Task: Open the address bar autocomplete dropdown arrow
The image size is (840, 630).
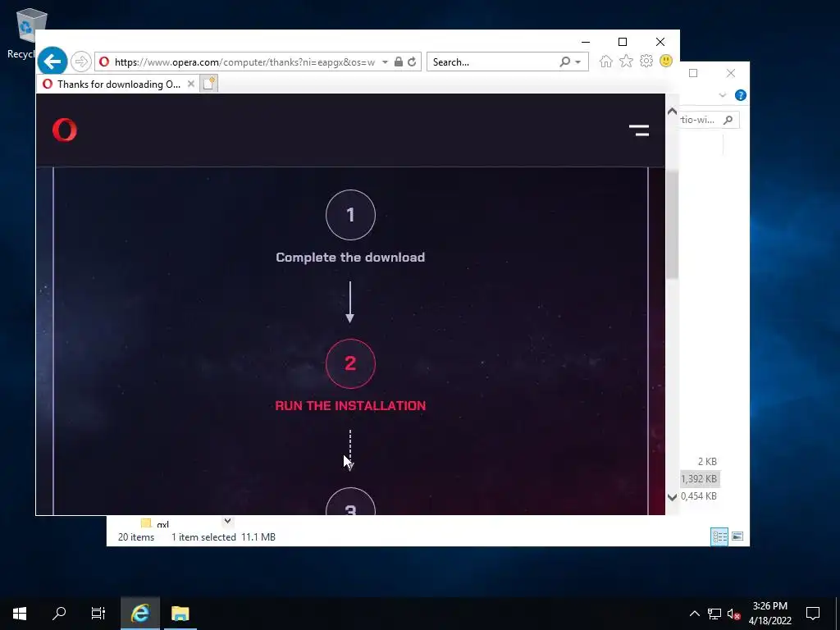Action: pyautogui.click(x=385, y=62)
